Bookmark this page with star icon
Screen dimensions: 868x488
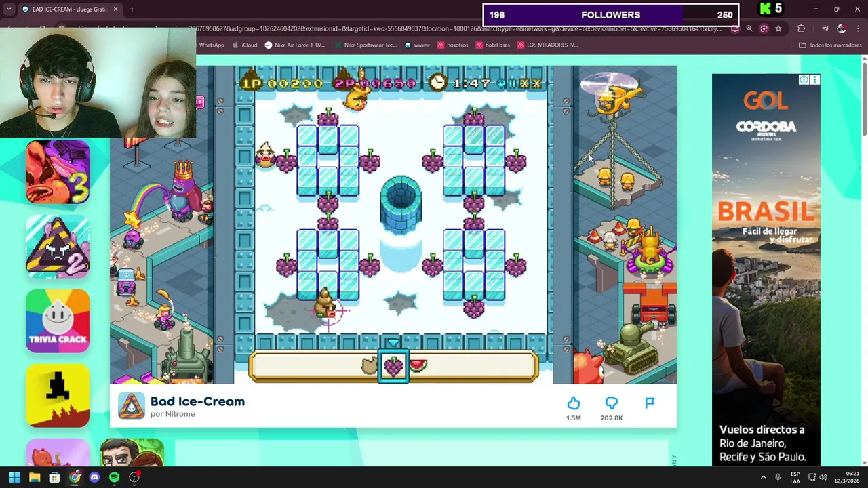tap(778, 28)
